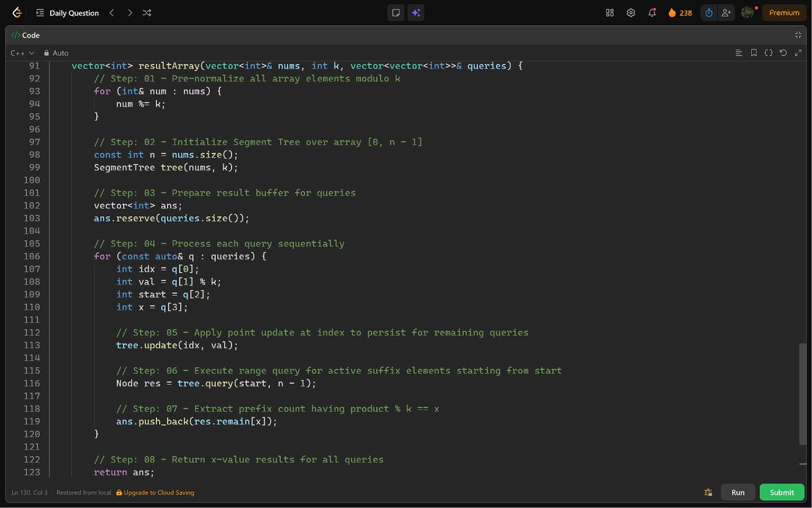Click the Ln 130, Col 3 status

[x=30, y=492]
